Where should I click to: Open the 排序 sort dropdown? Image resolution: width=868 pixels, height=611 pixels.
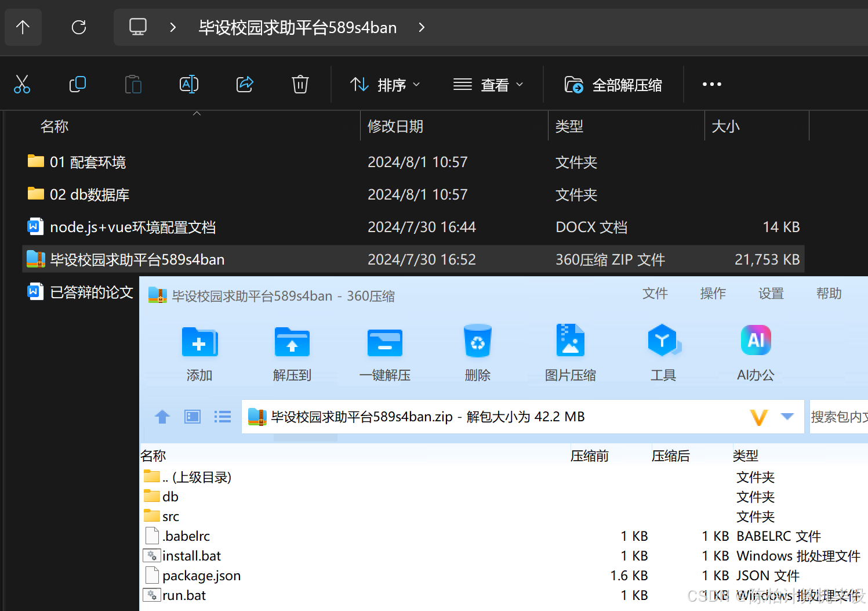[385, 85]
